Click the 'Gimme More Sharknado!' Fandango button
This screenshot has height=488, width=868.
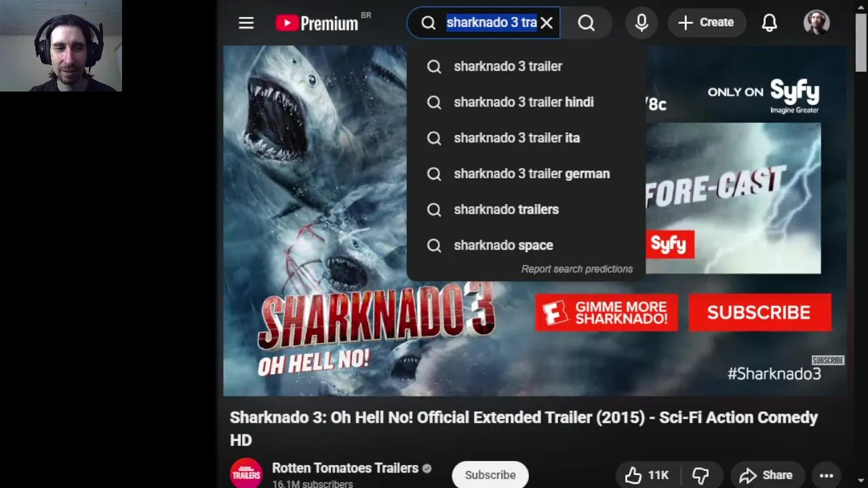coord(607,312)
